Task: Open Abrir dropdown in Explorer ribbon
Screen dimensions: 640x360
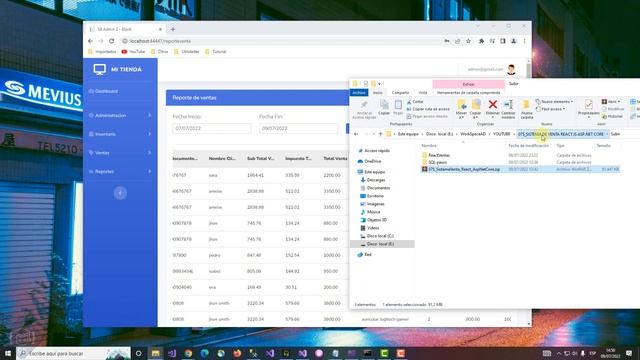Action: click(611, 102)
